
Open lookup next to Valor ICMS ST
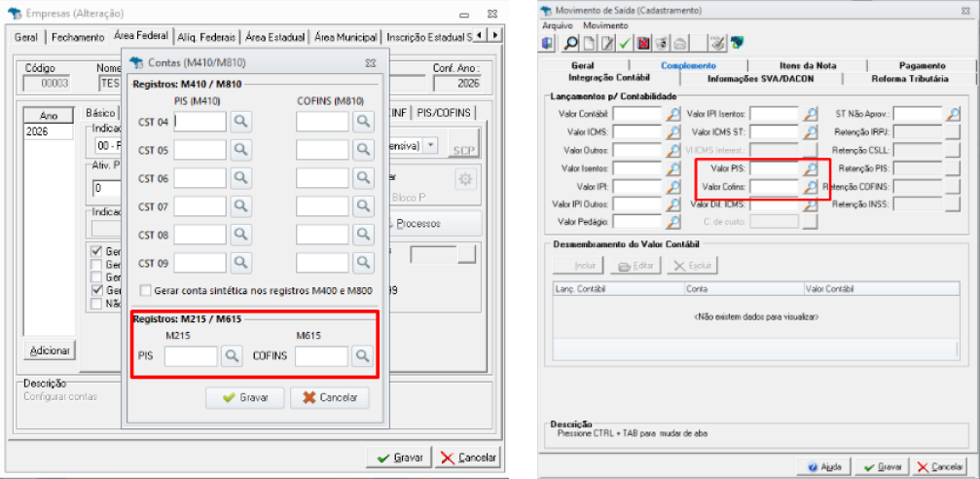[810, 132]
